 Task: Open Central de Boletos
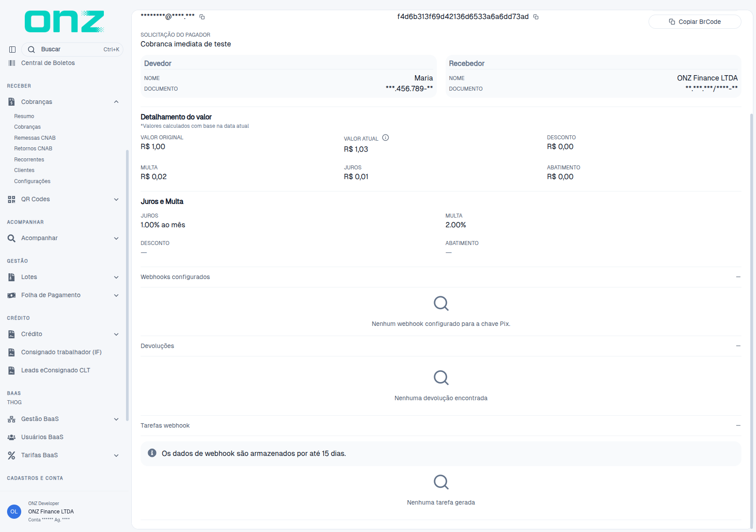click(48, 63)
